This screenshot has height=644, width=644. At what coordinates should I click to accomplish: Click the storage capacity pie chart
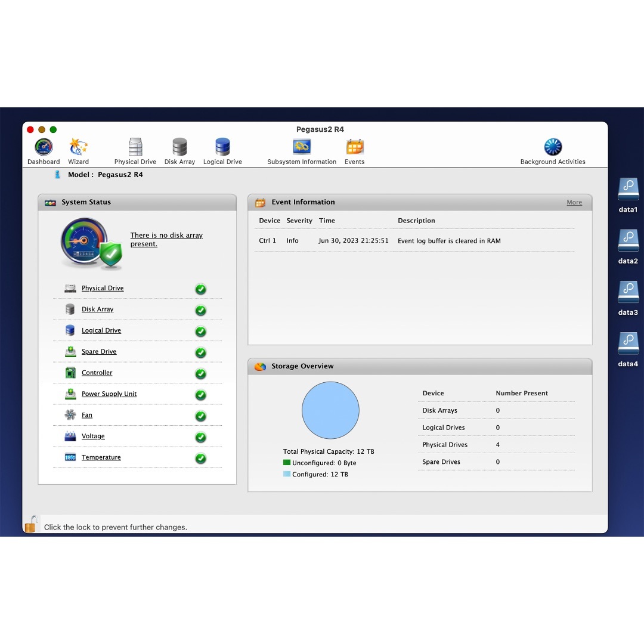[x=330, y=410]
